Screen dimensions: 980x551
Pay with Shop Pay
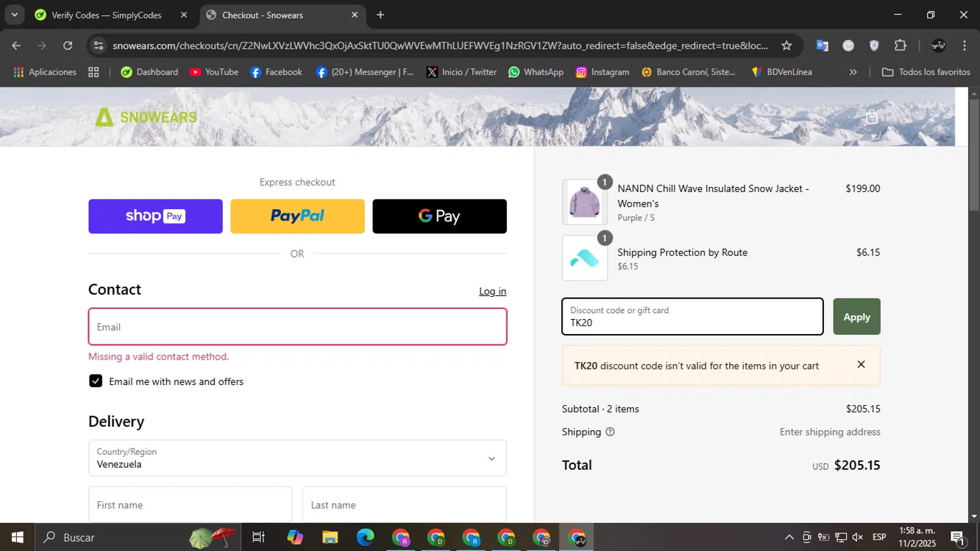tap(155, 216)
